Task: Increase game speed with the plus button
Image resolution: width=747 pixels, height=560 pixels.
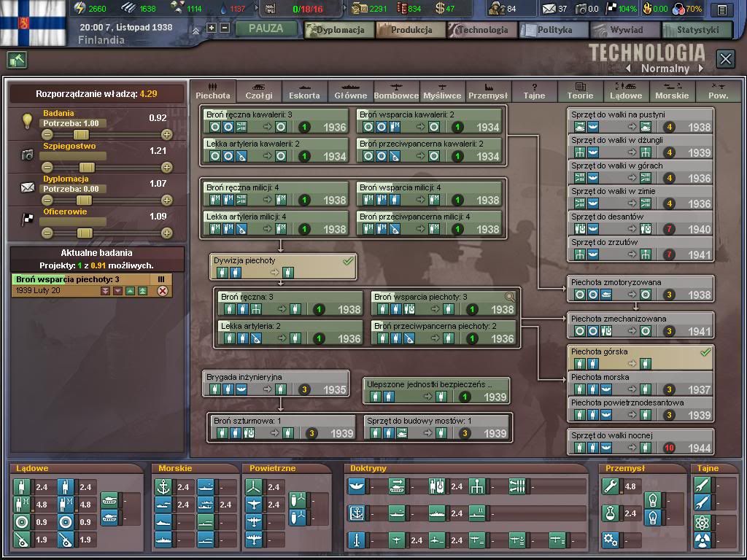Action: [212, 28]
